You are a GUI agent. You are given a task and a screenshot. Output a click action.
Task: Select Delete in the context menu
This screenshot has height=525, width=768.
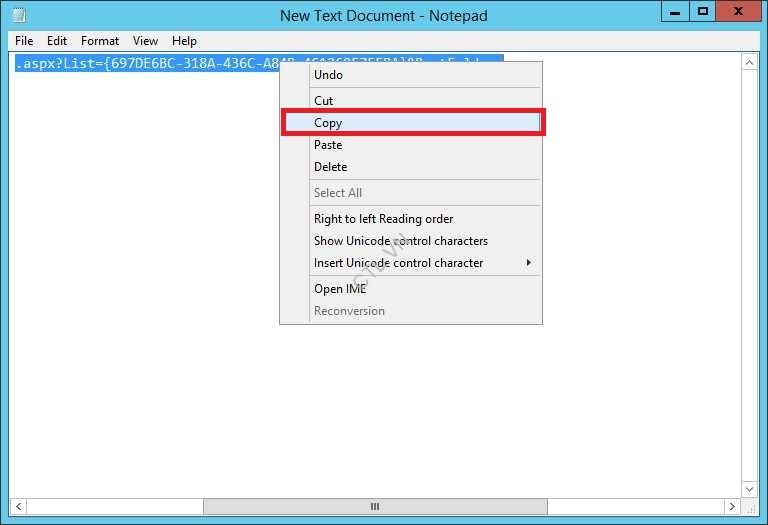(330, 167)
